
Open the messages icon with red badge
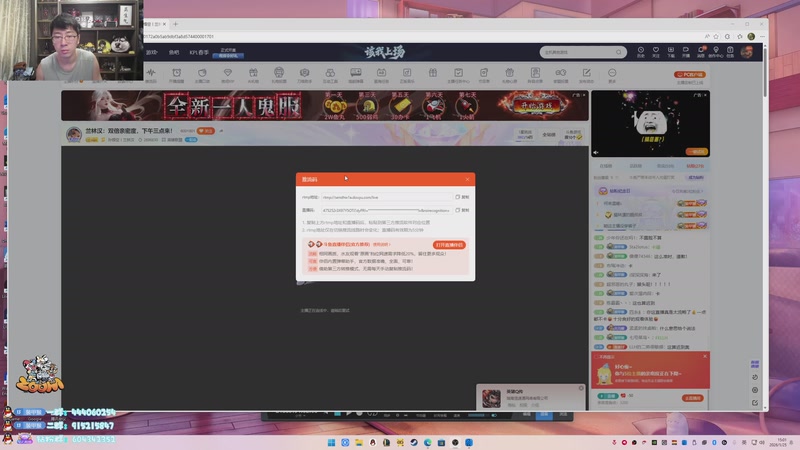(701, 50)
